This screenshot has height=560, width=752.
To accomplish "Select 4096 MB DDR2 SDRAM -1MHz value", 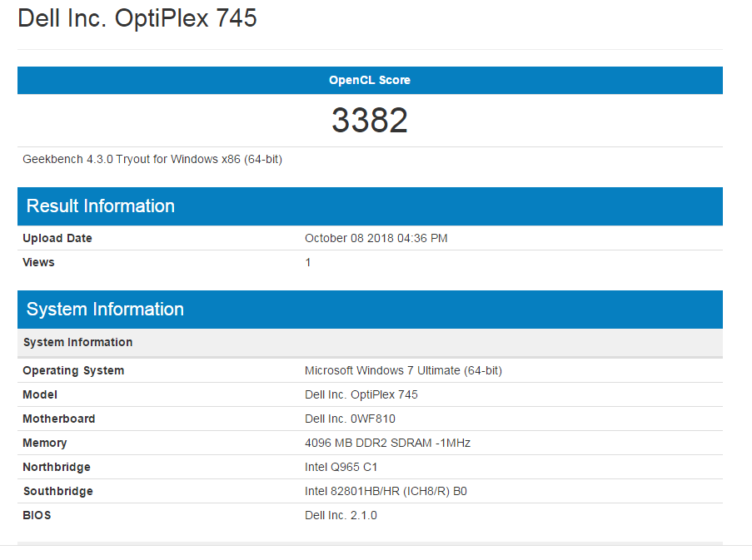I will tap(387, 444).
